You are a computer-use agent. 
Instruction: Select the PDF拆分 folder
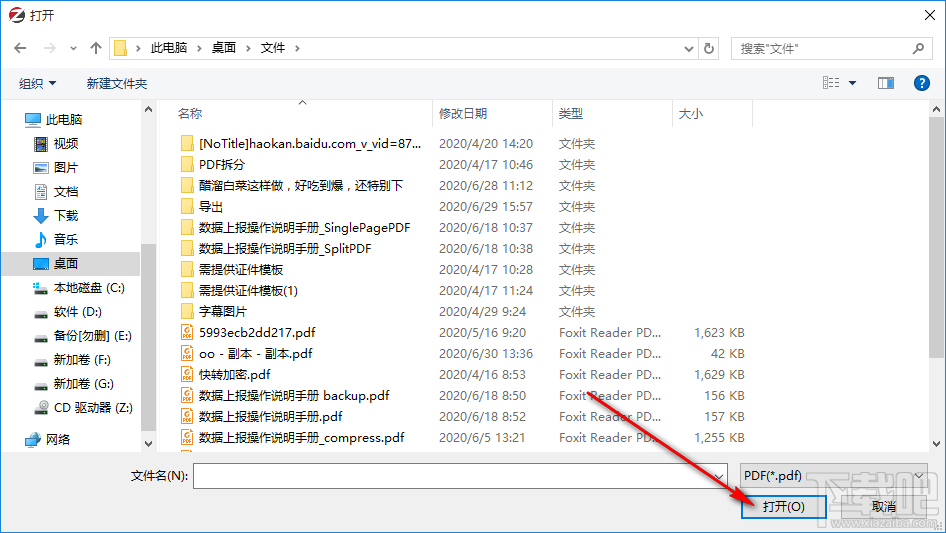[222, 165]
